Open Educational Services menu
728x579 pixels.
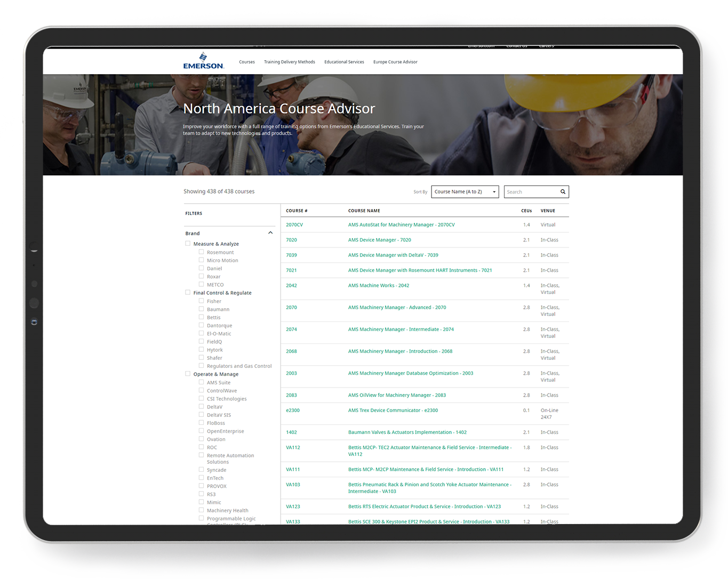click(344, 62)
